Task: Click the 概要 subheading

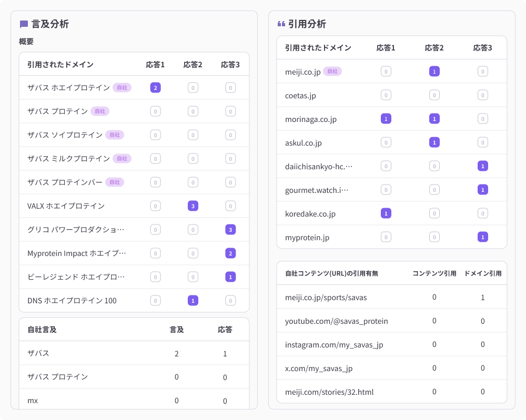Action: (26, 42)
